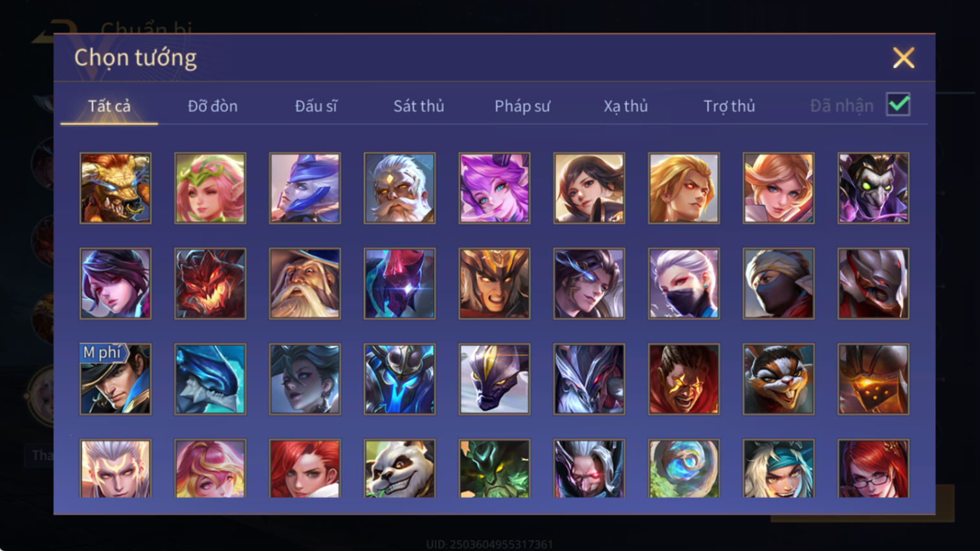Open the Đấu sĩ tab
Screen dimensions: 980x551
tap(316, 106)
